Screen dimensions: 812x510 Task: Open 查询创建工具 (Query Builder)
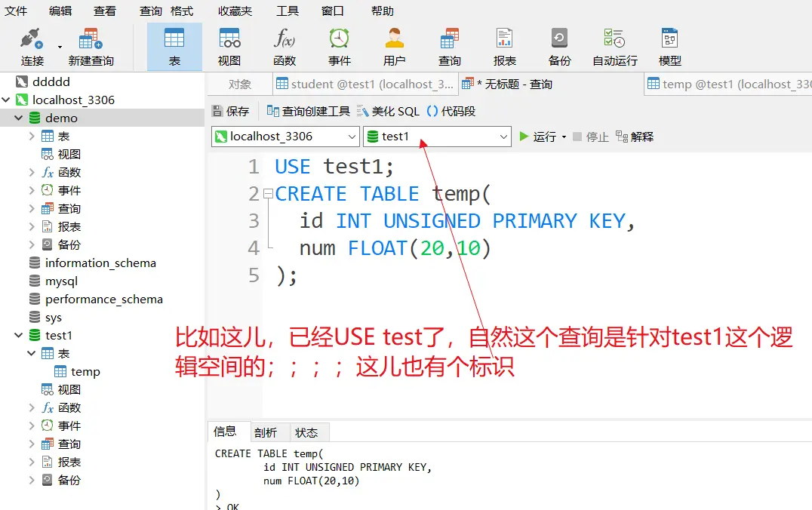[308, 112]
